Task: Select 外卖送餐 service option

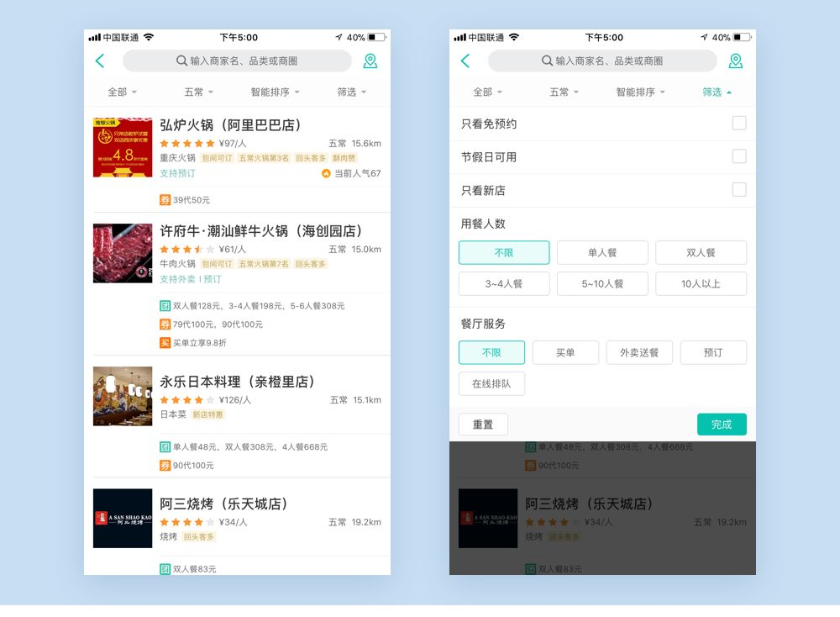Action: pos(639,353)
